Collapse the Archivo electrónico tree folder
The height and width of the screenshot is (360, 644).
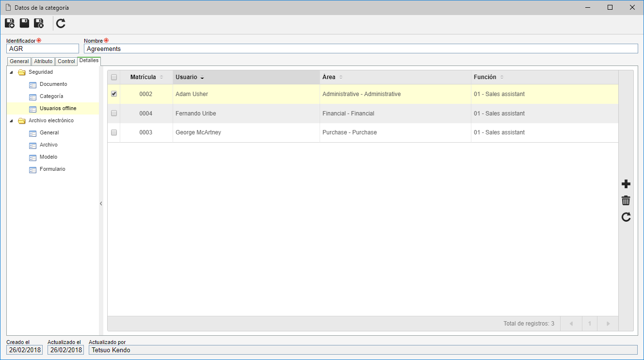11,121
